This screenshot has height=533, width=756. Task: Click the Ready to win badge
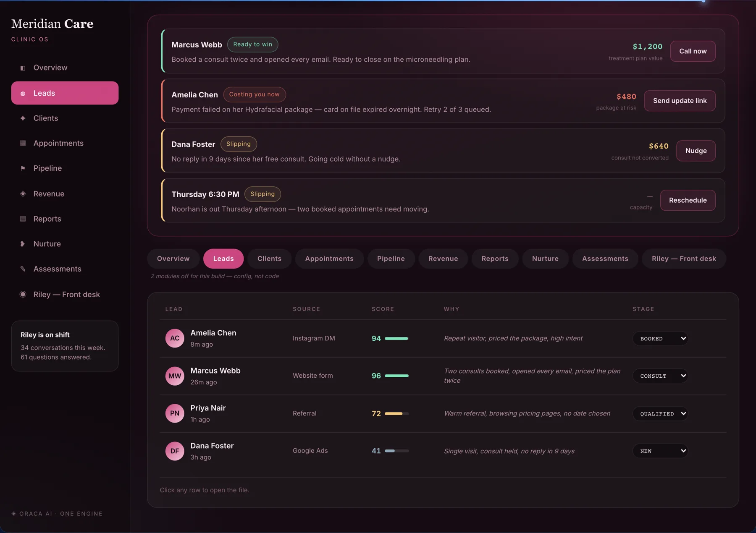pos(253,44)
